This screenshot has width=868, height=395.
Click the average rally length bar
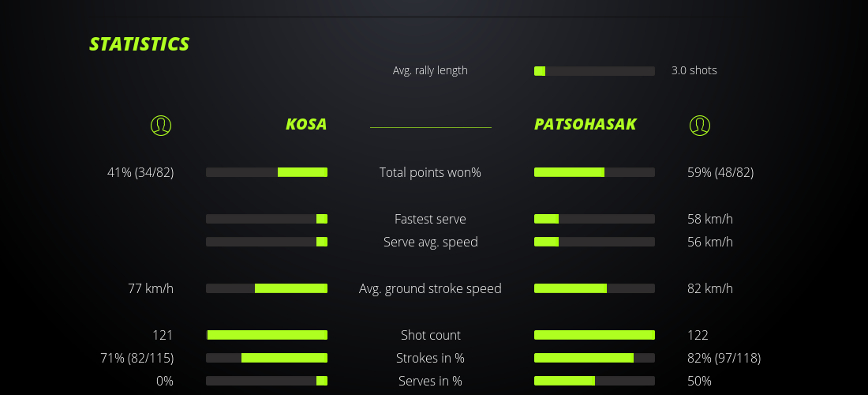pos(594,71)
